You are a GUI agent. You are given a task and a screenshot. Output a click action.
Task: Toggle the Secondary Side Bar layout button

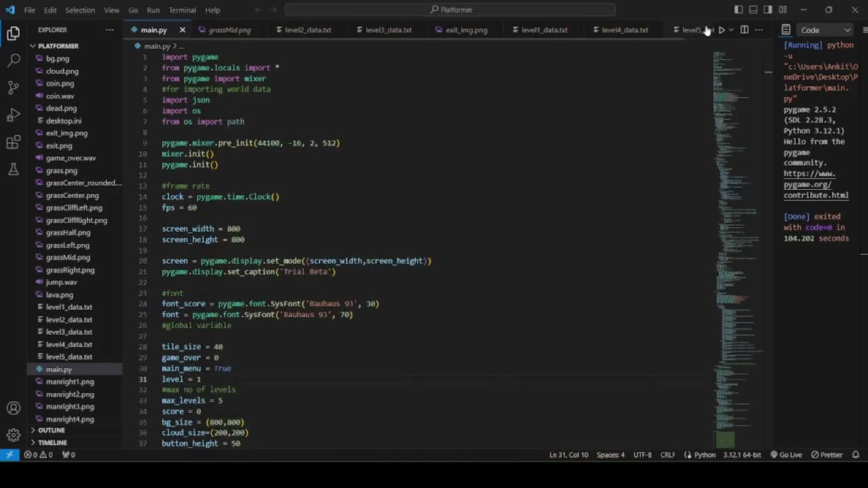pos(768,9)
